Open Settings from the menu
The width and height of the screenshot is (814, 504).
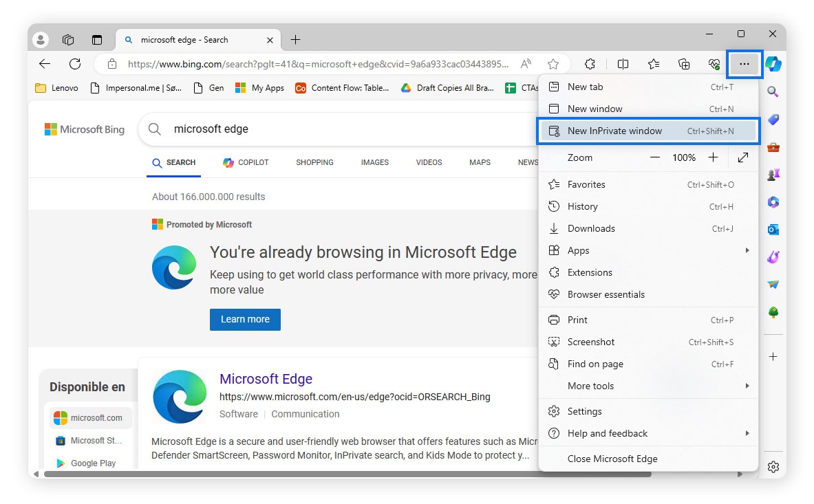coord(648,411)
